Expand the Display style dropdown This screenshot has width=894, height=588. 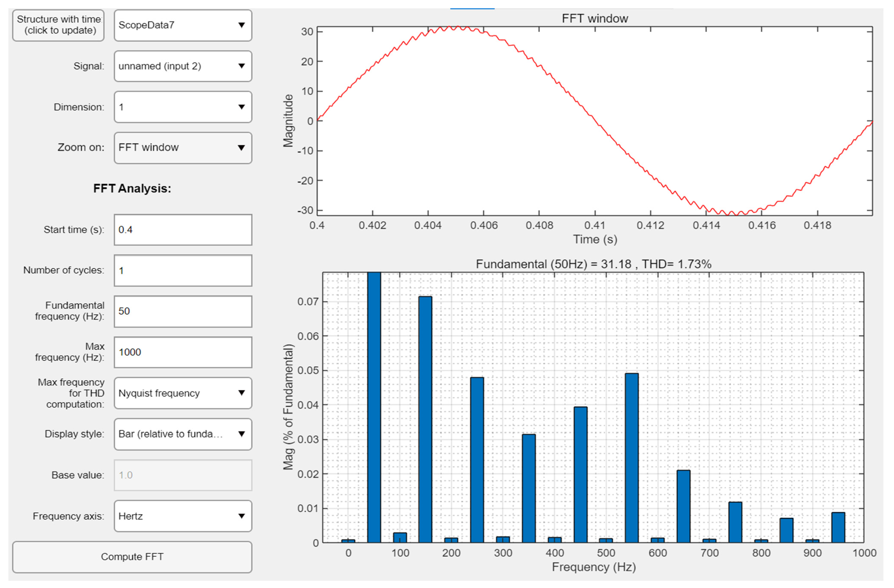pyautogui.click(x=182, y=434)
